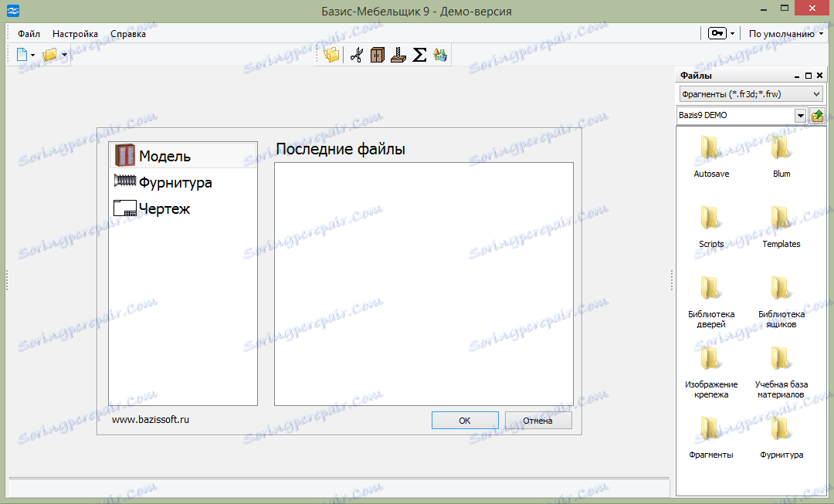
Task: Open the estimate sigma icon
Action: 419,54
